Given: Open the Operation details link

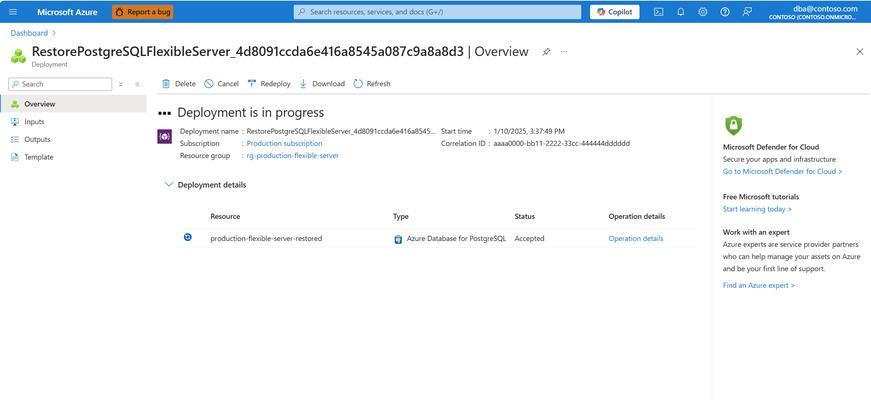Looking at the screenshot, I should tap(635, 238).
